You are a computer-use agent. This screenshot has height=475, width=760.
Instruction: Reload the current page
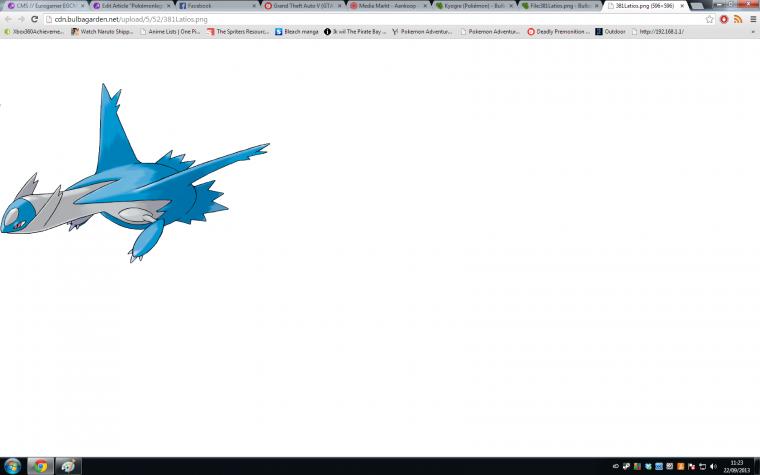pos(34,19)
